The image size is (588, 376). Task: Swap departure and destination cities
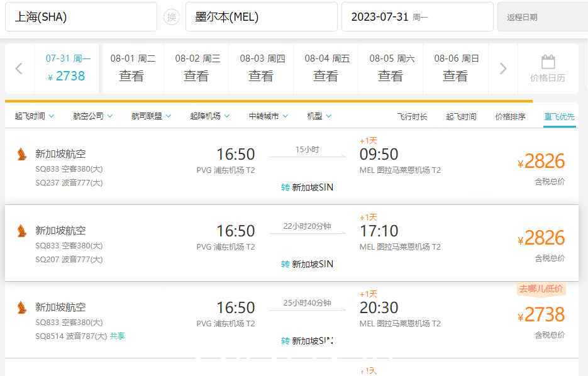click(172, 17)
